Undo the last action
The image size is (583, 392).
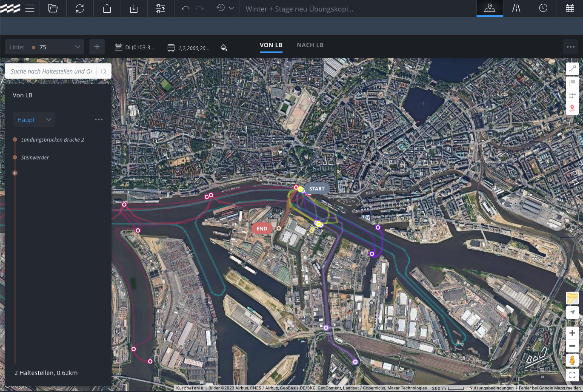[x=185, y=9]
